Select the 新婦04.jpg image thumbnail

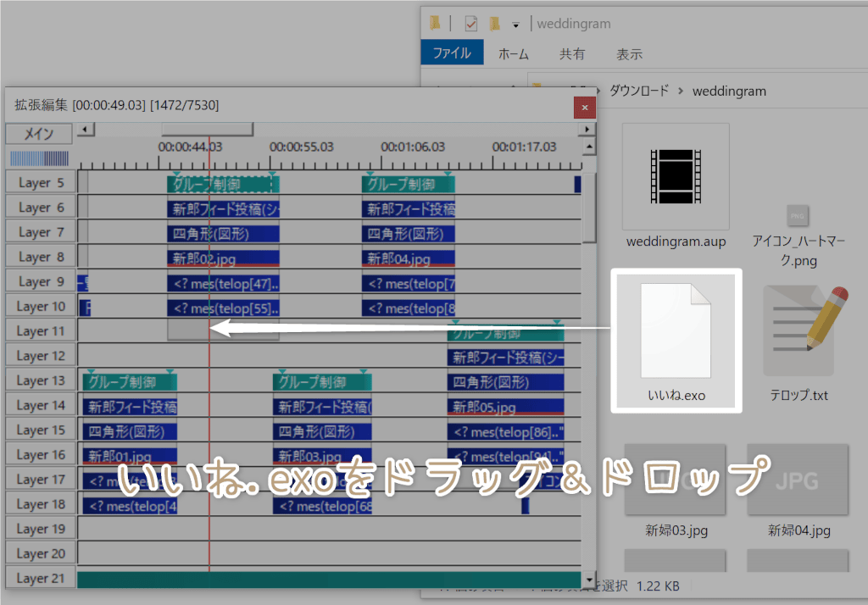click(798, 479)
